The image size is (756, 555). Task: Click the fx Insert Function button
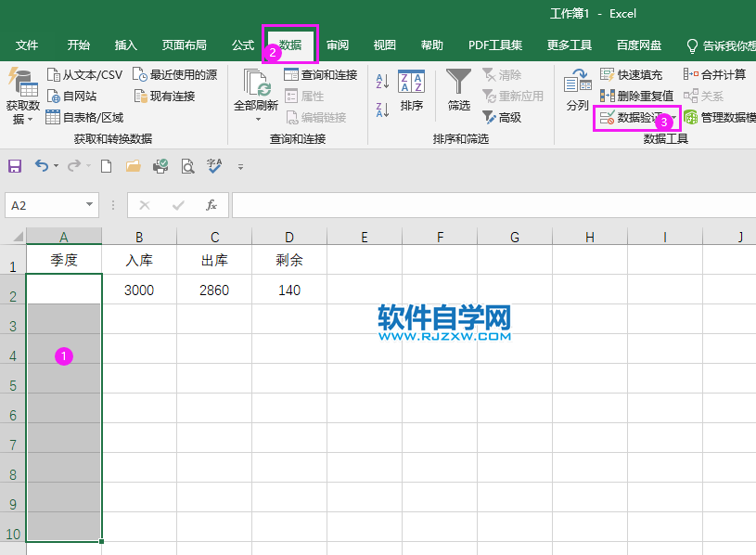[211, 205]
